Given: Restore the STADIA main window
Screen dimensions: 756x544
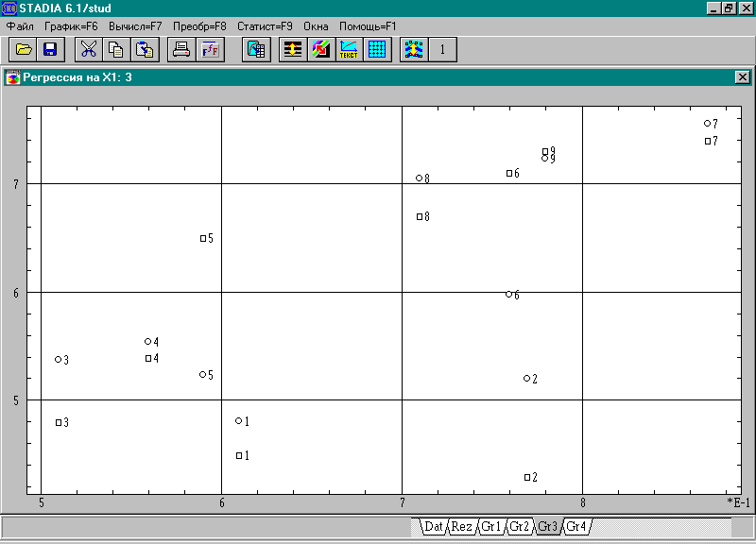Looking at the screenshot, I should 728,8.
